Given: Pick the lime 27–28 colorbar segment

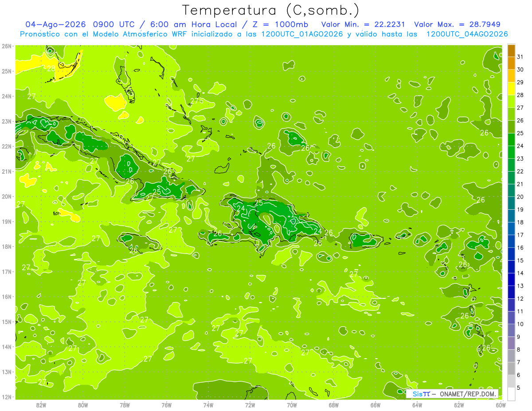Looking at the screenshot, I should tap(511, 102).
